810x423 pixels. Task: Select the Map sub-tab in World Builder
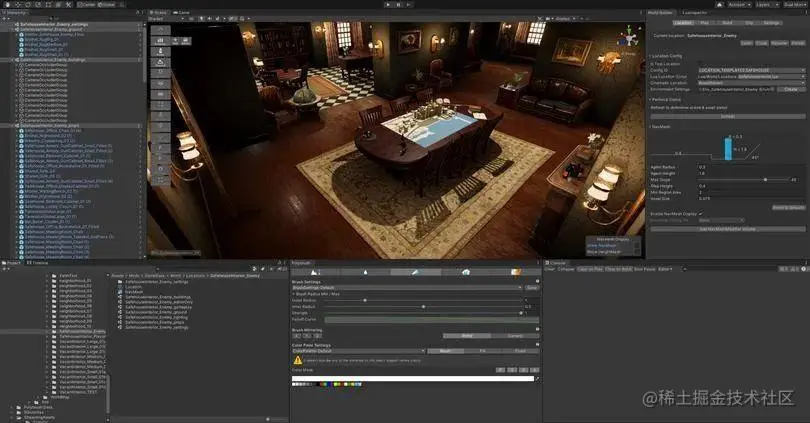pyautogui.click(x=704, y=23)
